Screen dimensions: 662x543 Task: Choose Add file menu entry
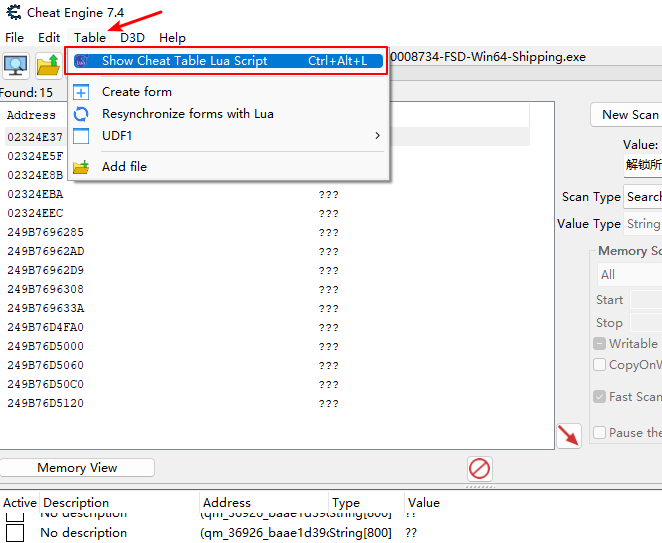228,167
